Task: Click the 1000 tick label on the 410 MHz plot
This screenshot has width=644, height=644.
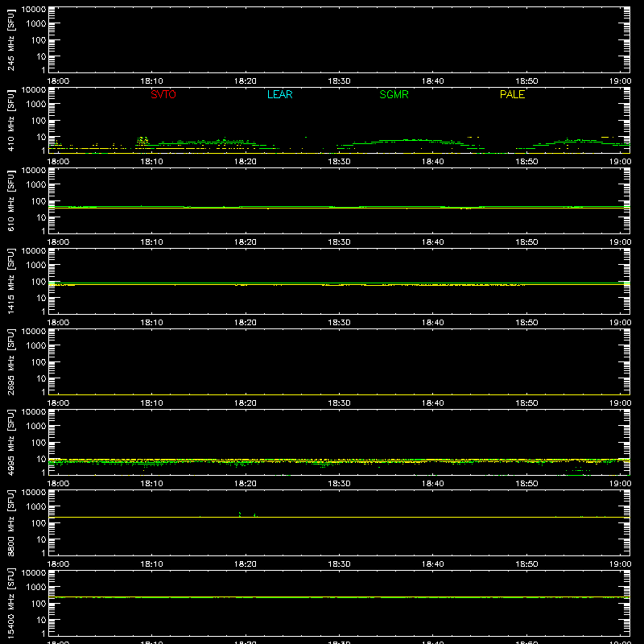Action: [x=36, y=104]
